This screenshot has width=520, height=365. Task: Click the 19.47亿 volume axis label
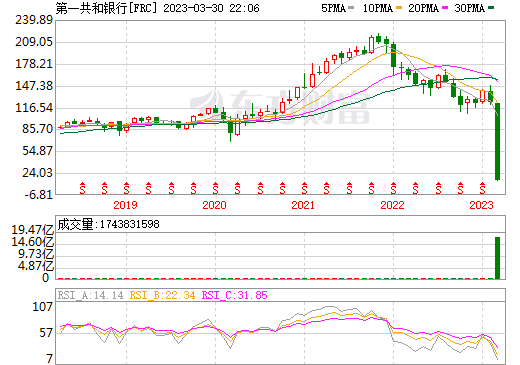tap(33, 230)
